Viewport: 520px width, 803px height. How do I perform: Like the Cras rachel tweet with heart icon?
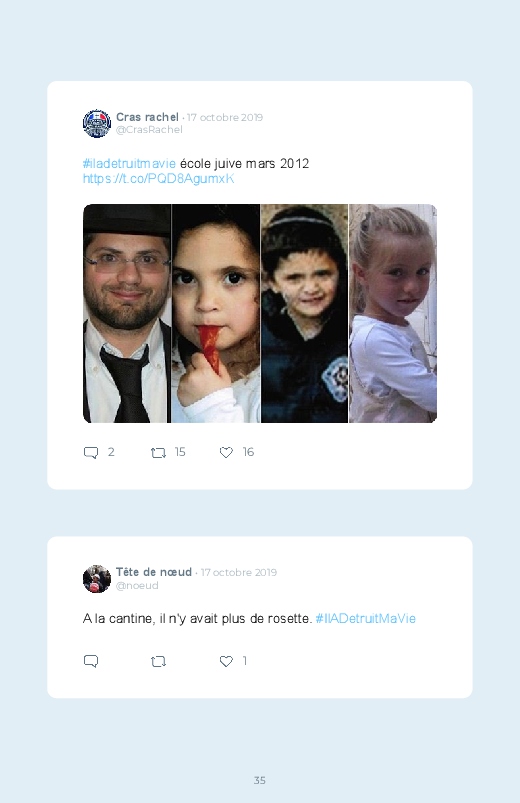point(226,452)
